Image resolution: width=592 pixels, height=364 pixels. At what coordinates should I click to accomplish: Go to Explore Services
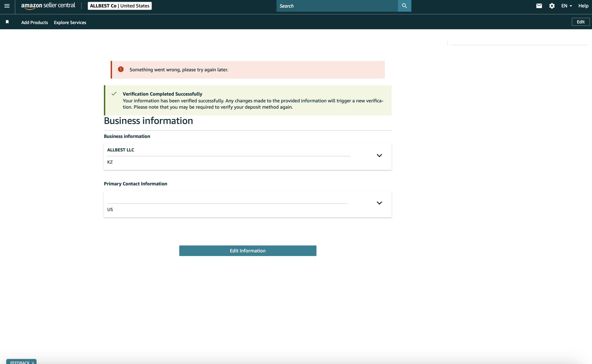(x=70, y=22)
